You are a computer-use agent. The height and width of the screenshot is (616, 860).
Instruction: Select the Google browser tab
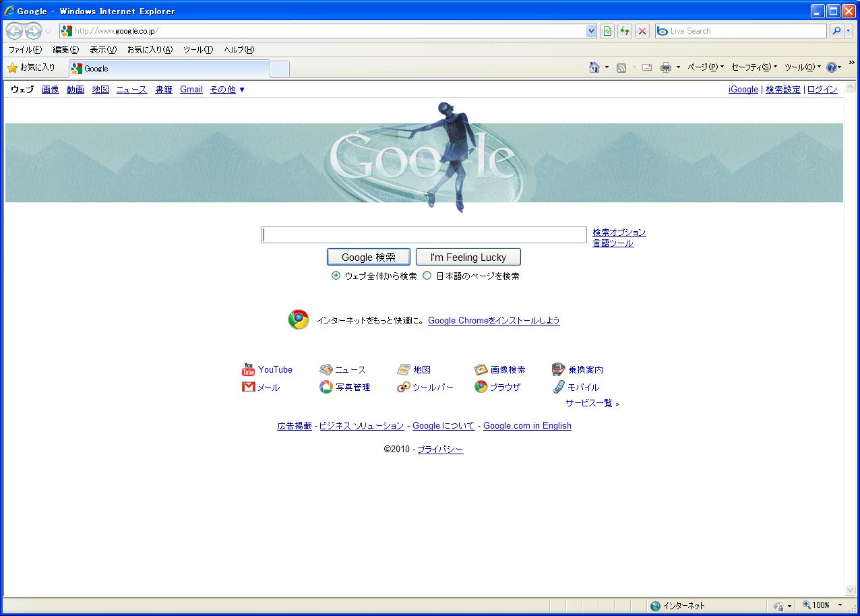point(168,68)
